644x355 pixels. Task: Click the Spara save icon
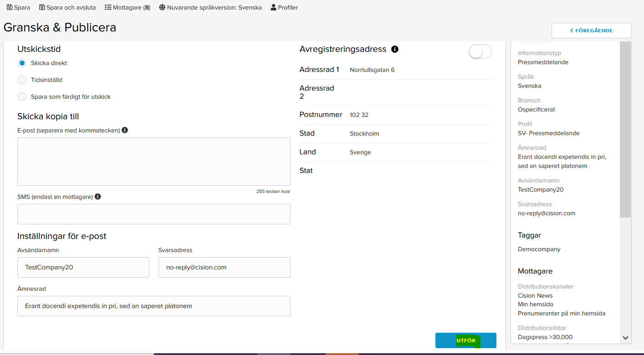point(10,7)
